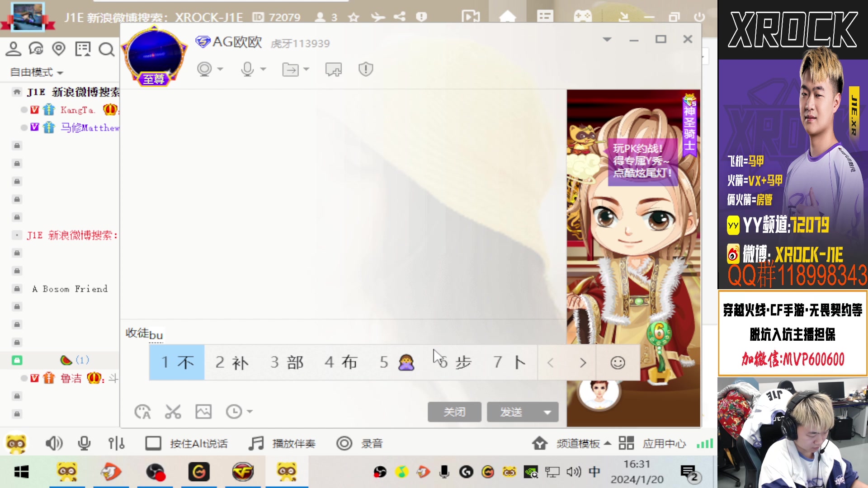Viewport: 868px width, 488px height.
Task: Select 马修Matthew user in channel list
Action: click(90, 128)
